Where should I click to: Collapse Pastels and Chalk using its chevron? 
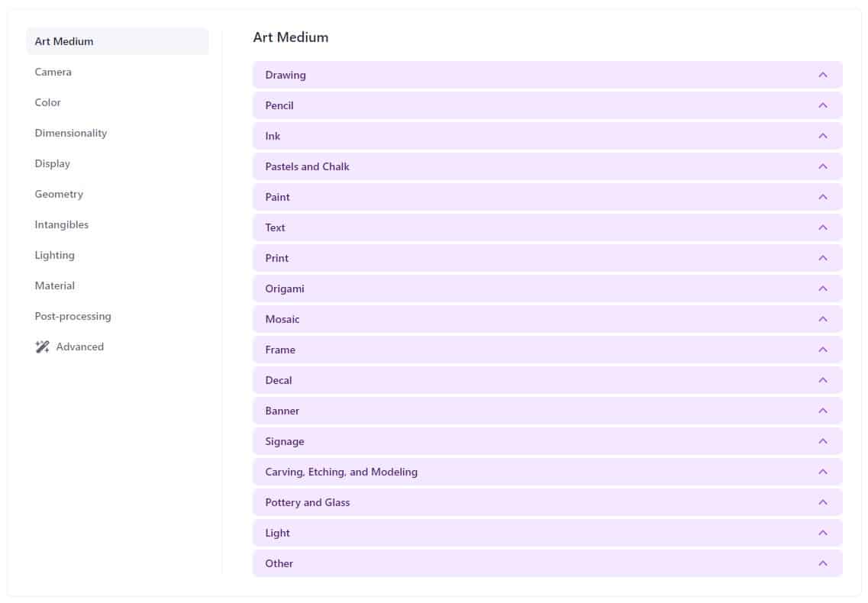click(x=822, y=166)
